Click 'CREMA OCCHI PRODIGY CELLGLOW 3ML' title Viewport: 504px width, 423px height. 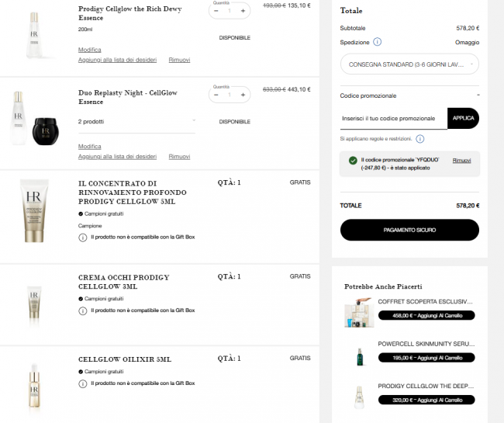click(x=124, y=282)
